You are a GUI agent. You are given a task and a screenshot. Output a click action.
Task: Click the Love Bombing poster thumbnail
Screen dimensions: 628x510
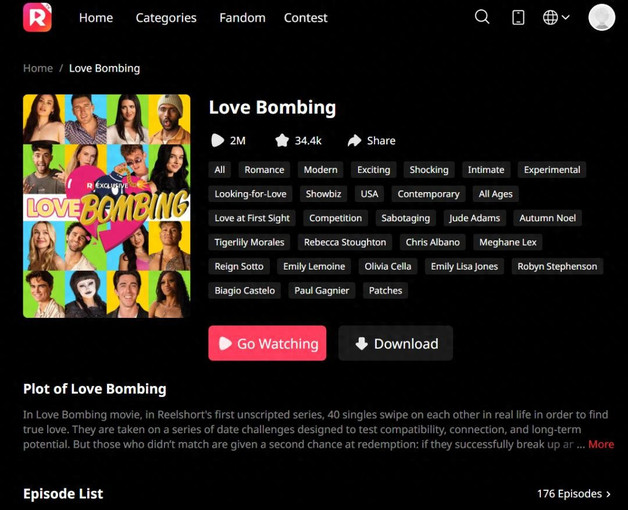click(107, 206)
